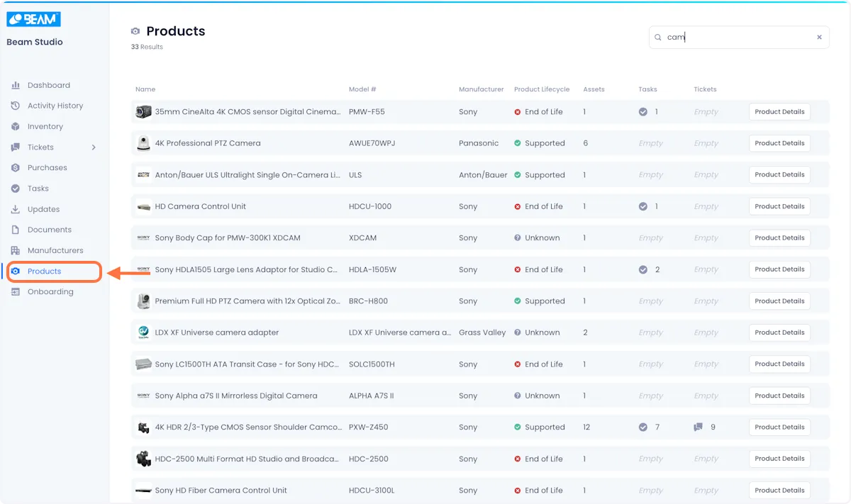The width and height of the screenshot is (851, 504).
Task: Open Purchases in the sidebar
Action: 48,168
